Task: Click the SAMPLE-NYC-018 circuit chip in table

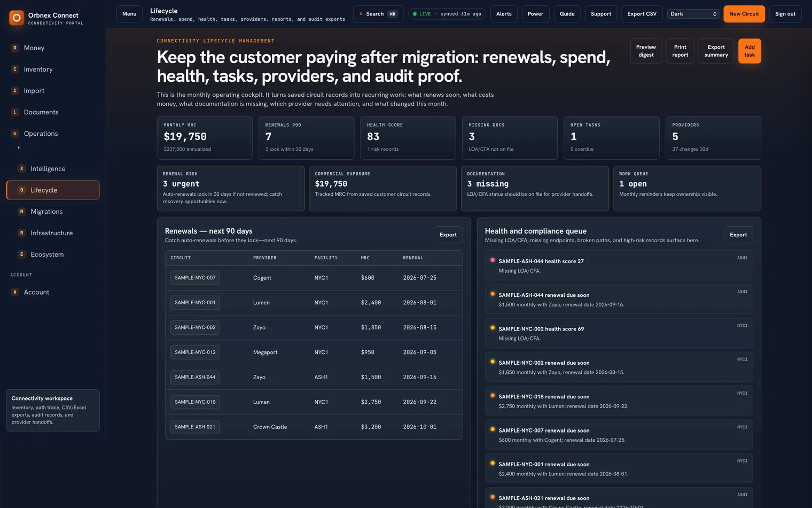Action: [195, 402]
